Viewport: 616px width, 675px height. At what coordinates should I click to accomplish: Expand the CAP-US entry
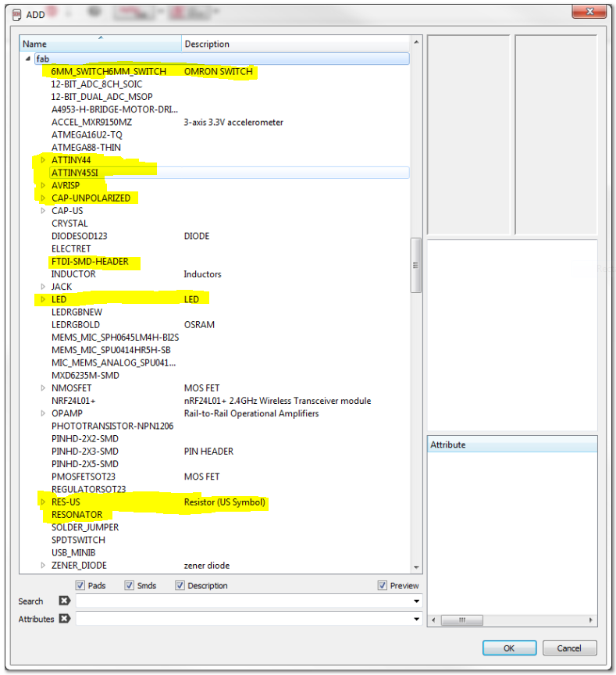[x=43, y=210]
